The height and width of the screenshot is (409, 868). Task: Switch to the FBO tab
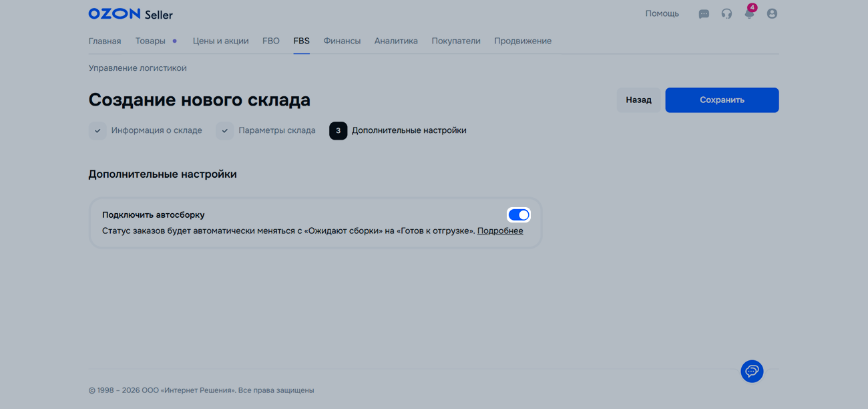[271, 41]
